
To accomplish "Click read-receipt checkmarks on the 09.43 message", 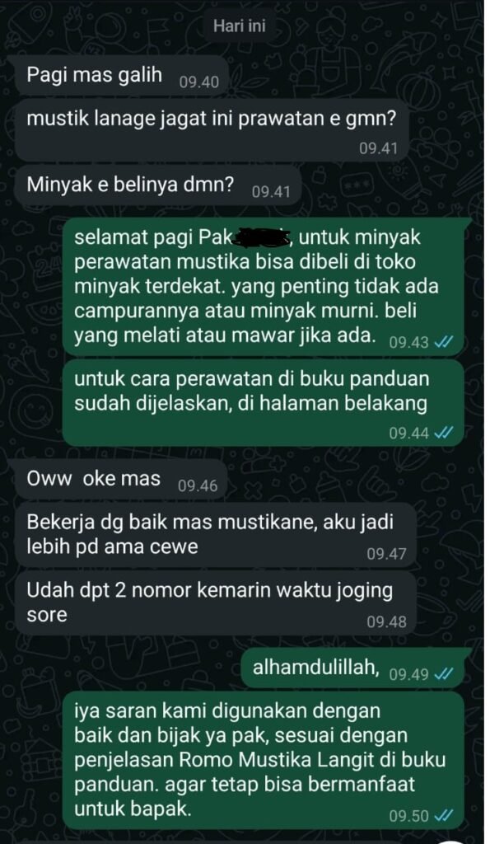I will [x=443, y=342].
